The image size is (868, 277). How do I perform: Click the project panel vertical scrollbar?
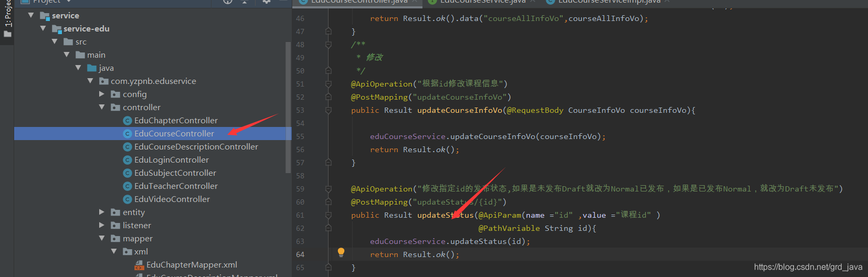pos(288,108)
